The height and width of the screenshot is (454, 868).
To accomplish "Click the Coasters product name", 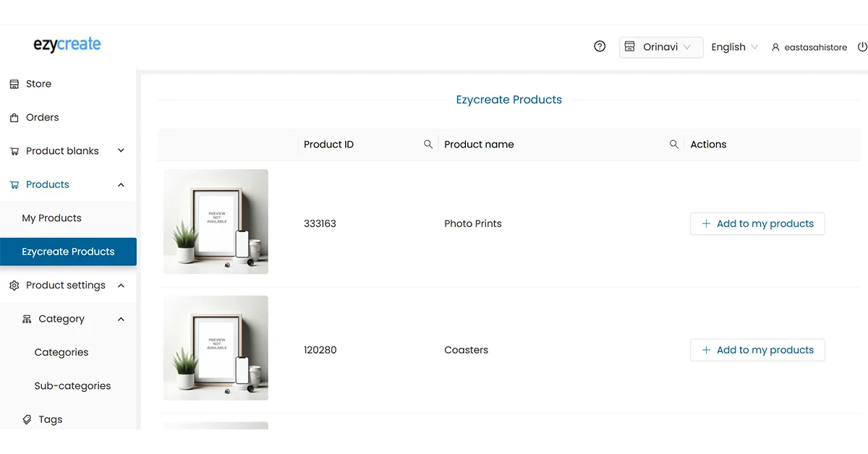I will [x=466, y=350].
